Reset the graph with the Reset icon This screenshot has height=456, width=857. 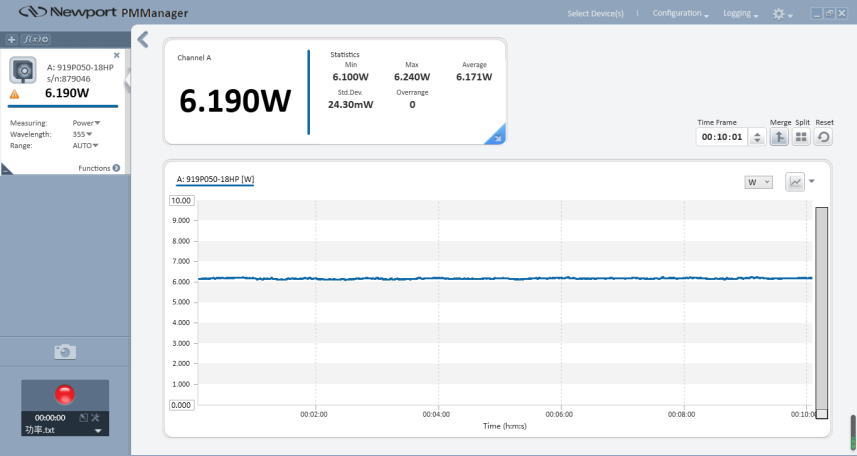[824, 137]
